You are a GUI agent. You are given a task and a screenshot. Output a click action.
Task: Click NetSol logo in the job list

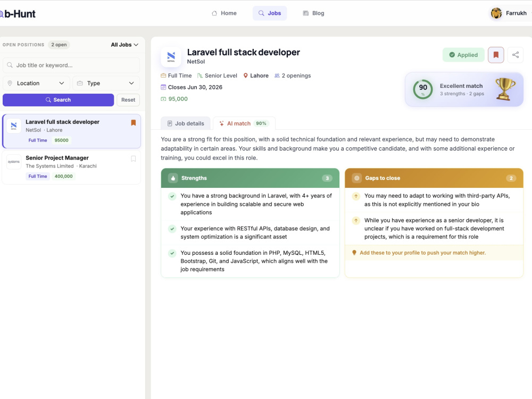(x=14, y=126)
